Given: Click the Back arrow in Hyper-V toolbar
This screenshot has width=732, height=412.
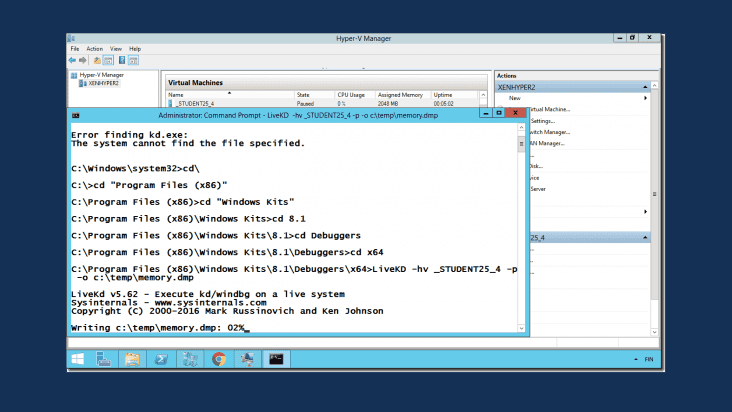Looking at the screenshot, I should [x=73, y=60].
